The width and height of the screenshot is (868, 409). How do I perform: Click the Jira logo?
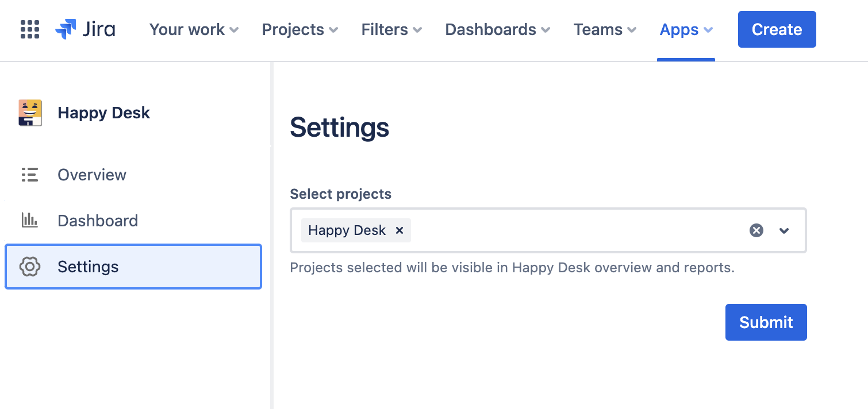[x=85, y=29]
